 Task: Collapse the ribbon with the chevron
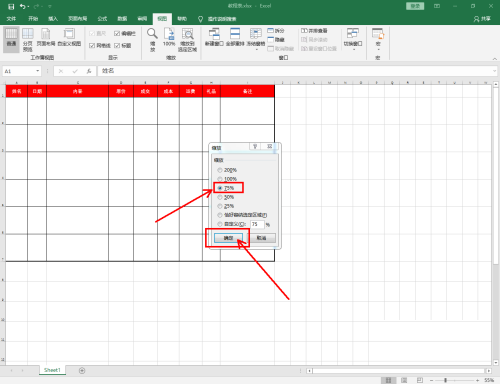click(495, 59)
